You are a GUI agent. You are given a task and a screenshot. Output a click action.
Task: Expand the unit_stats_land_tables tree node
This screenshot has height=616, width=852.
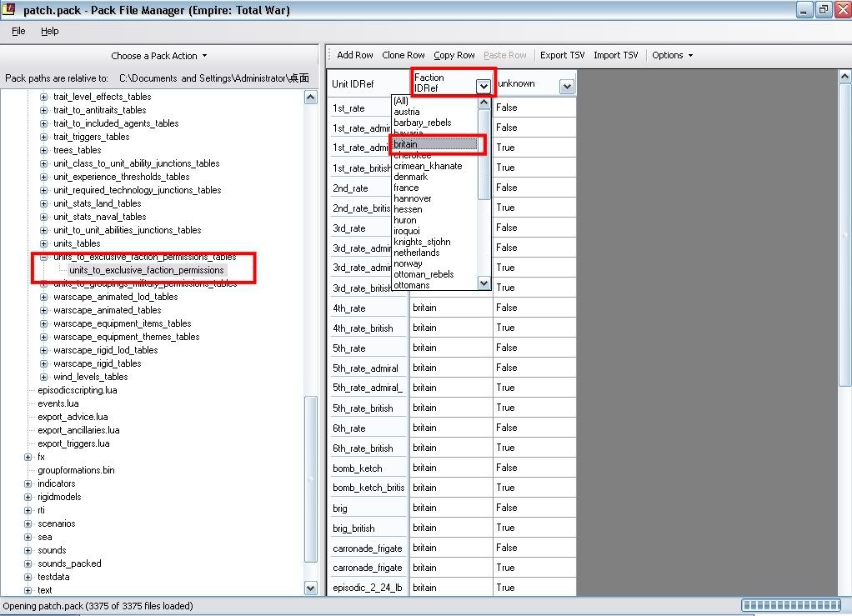[44, 203]
